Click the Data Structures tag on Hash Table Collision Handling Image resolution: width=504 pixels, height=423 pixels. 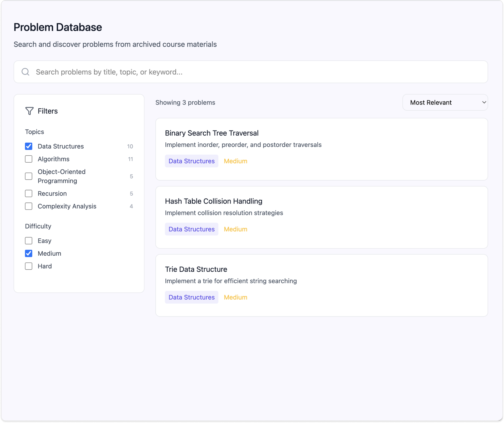click(x=191, y=229)
